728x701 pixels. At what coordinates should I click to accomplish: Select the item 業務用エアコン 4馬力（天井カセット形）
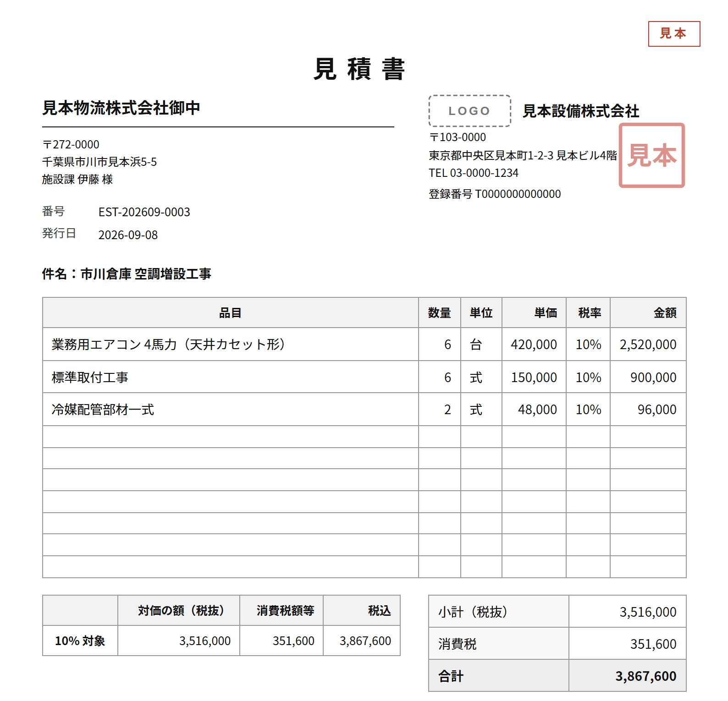click(169, 345)
